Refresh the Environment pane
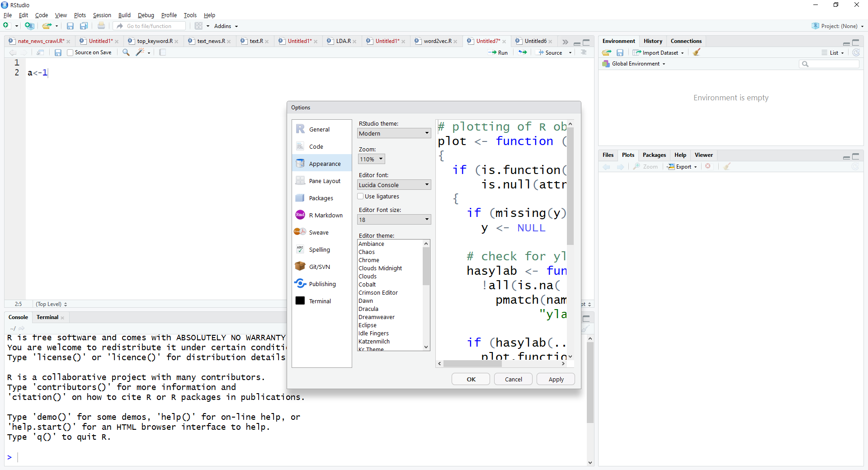 tap(856, 52)
